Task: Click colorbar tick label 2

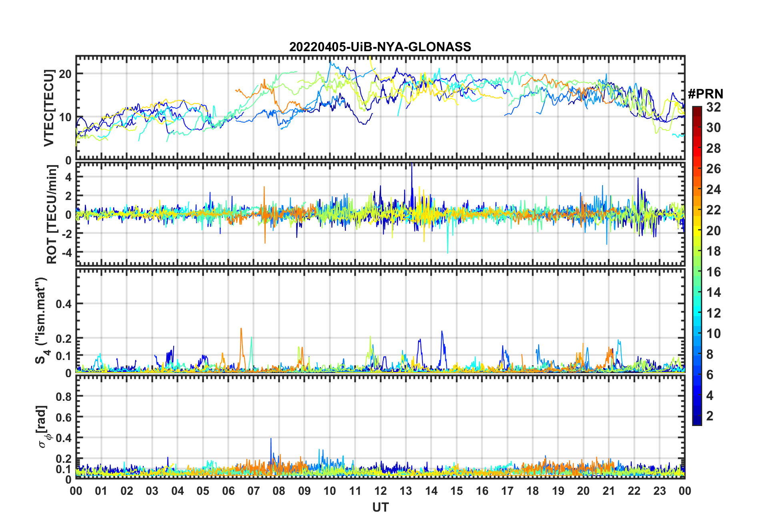Action: point(710,416)
